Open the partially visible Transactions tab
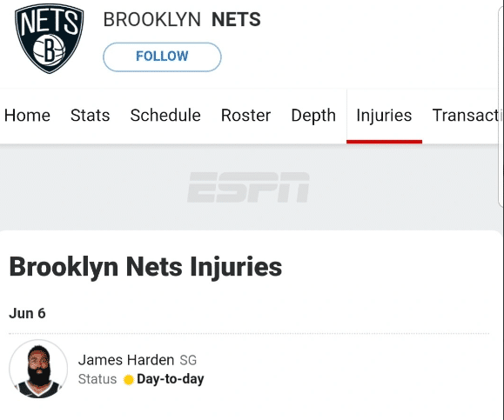Image resolution: width=504 pixels, height=420 pixels. click(467, 116)
